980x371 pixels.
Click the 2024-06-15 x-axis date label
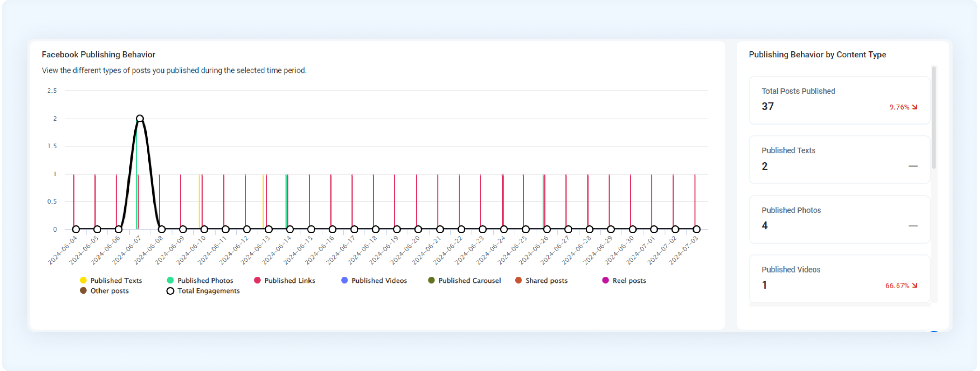[298, 250]
